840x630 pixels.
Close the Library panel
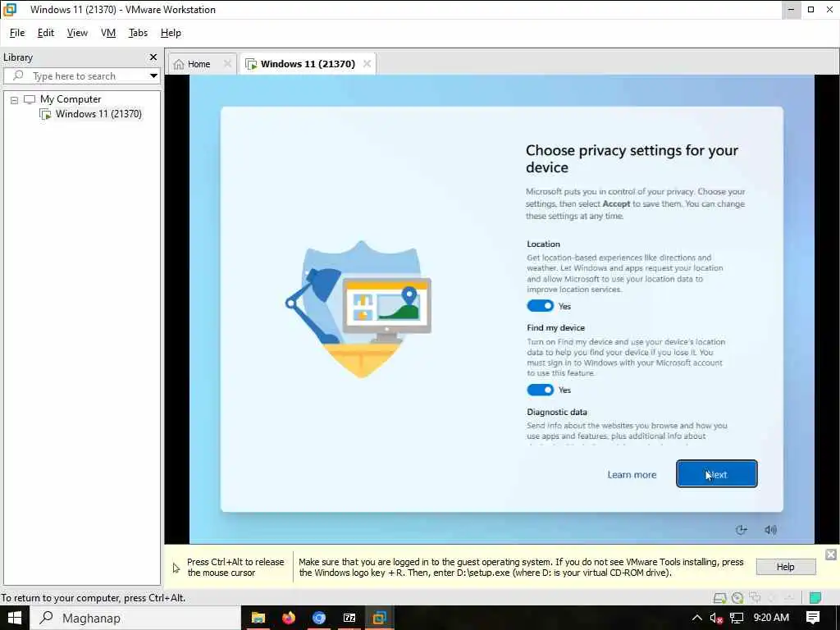[153, 57]
